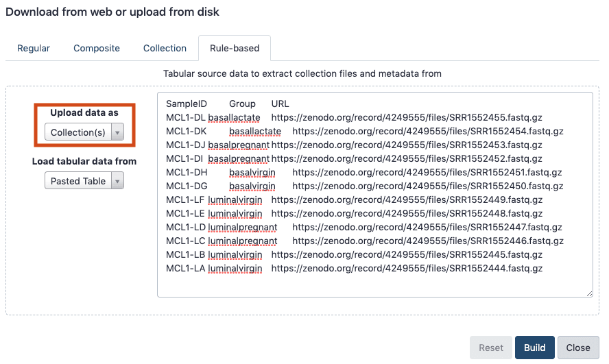Select the Collection tab
Viewport: 609px width, 364px height.
(165, 48)
